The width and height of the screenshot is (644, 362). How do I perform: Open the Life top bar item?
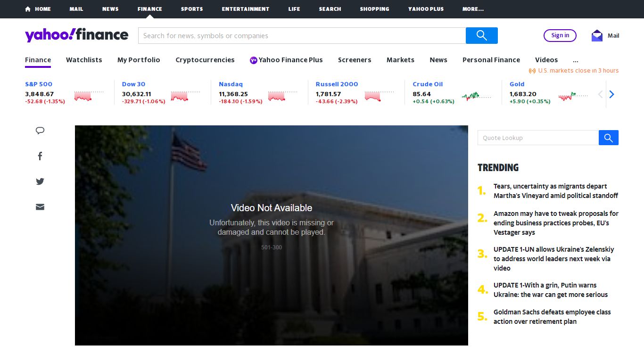tap(294, 9)
